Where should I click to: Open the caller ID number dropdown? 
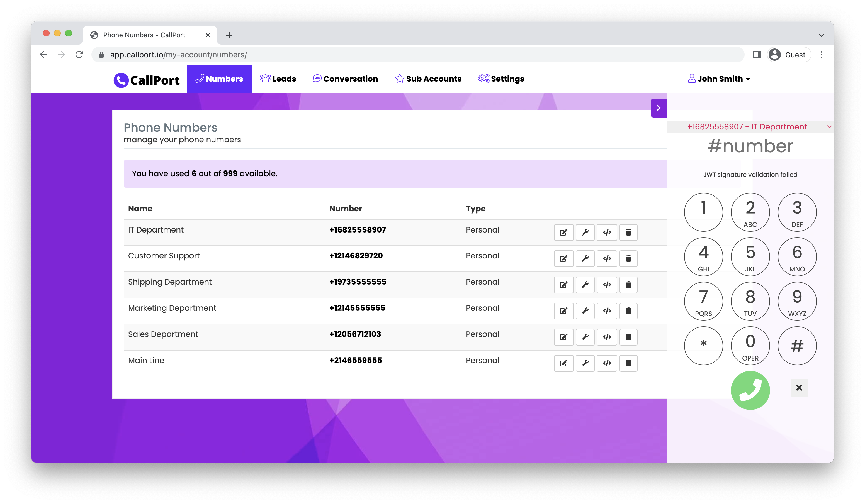tap(750, 127)
